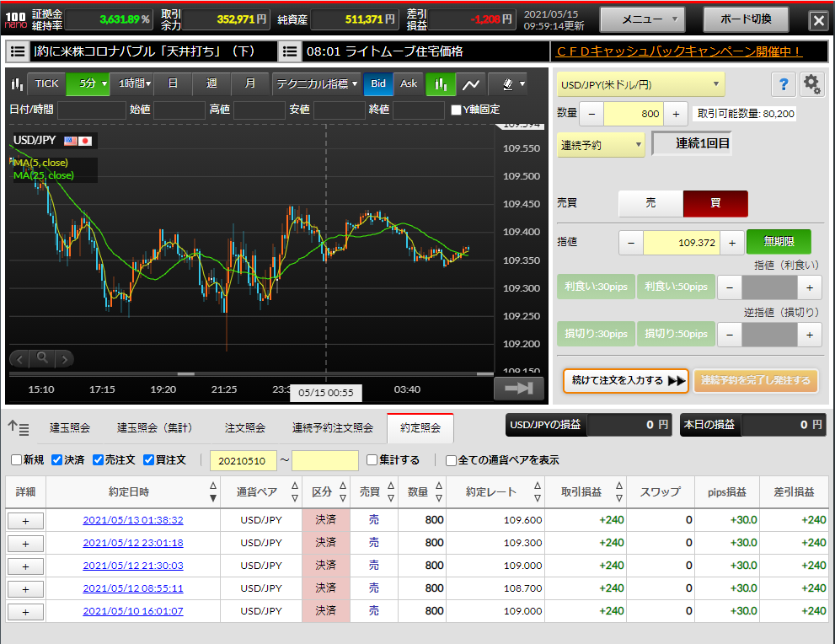The width and height of the screenshot is (835, 644).
Task: Click the chart magnifier zoom icon
Action: [x=42, y=358]
